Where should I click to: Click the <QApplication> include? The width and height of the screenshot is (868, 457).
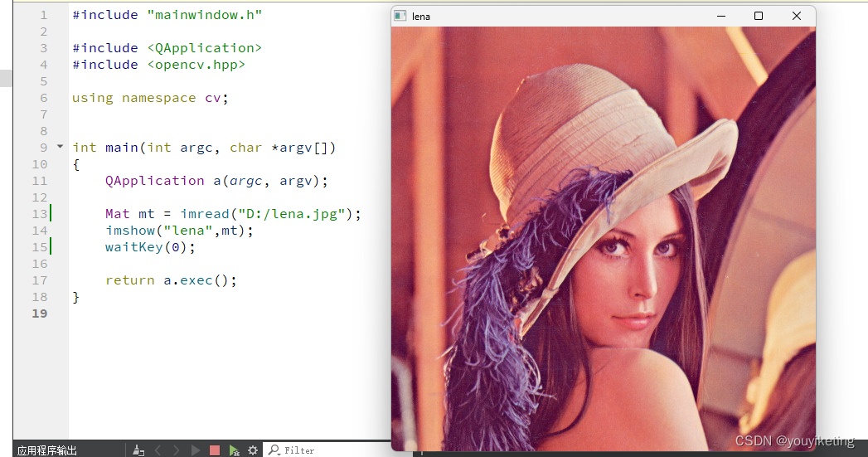204,48
